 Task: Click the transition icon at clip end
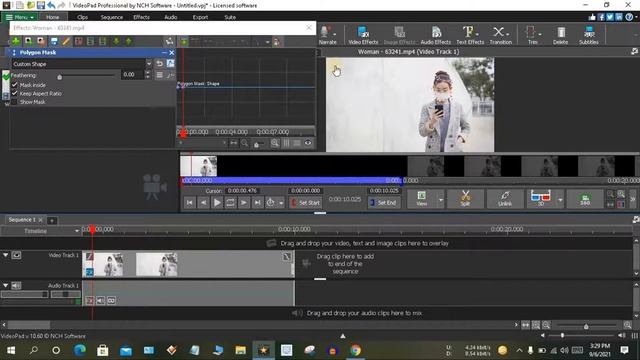287,256
